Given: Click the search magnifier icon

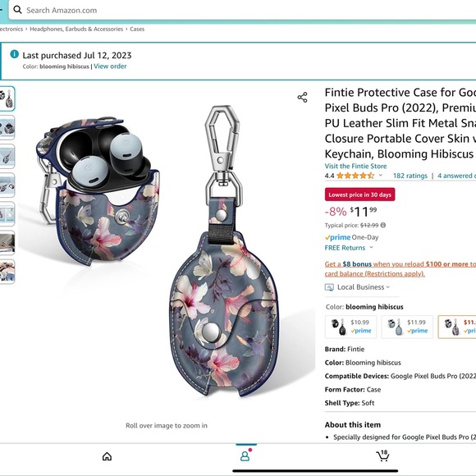Looking at the screenshot, I should pos(17,10).
